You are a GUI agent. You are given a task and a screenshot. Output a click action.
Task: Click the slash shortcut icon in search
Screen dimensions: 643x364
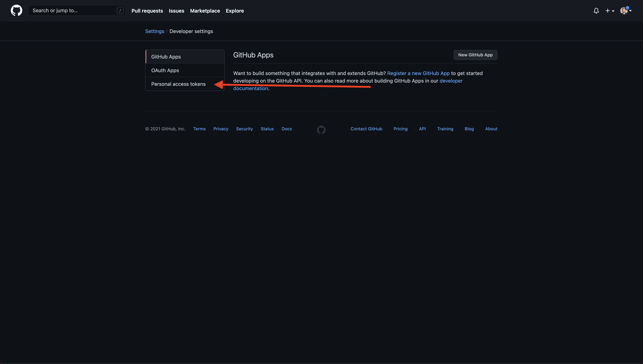120,10
